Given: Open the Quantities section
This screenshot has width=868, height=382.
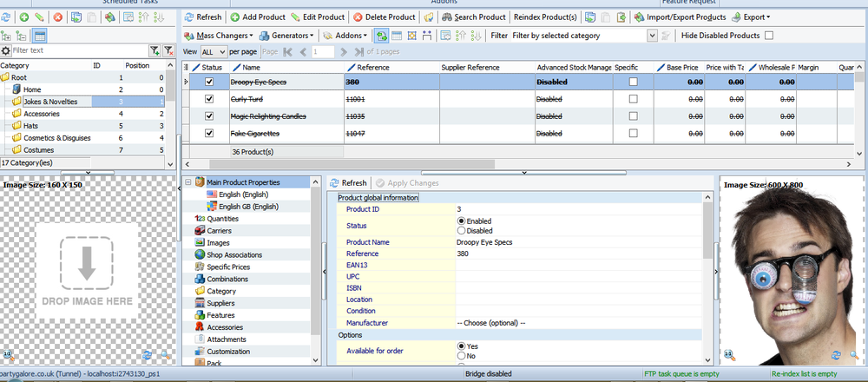Looking at the screenshot, I should 222,219.
